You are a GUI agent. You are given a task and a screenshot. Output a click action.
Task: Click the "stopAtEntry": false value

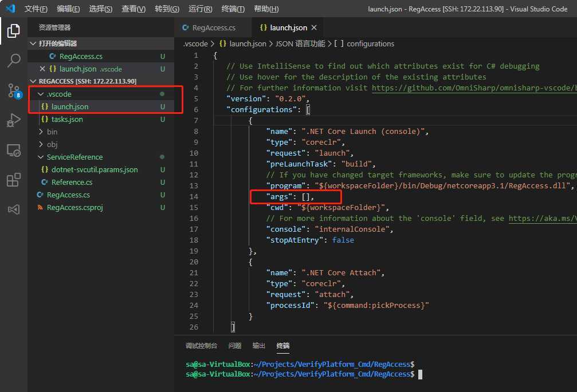point(343,240)
